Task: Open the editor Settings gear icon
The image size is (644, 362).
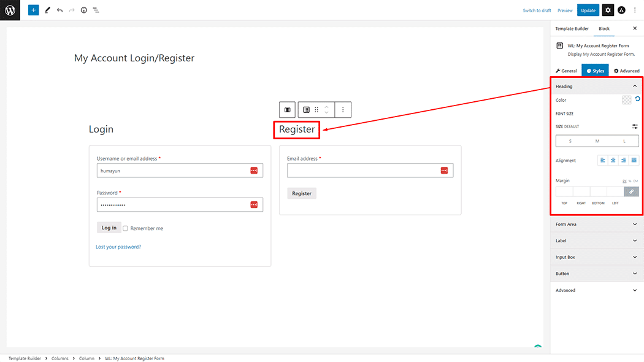Action: pos(607,10)
